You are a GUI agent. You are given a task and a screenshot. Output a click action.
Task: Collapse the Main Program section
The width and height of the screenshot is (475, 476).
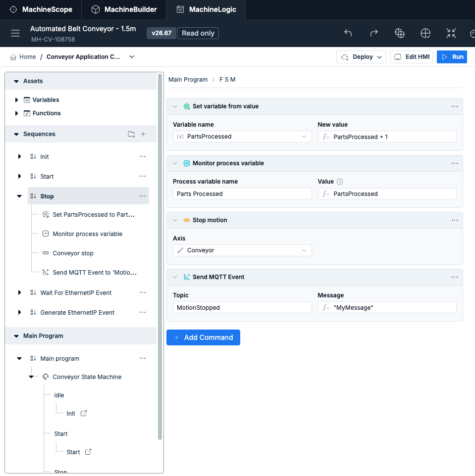pyautogui.click(x=16, y=336)
